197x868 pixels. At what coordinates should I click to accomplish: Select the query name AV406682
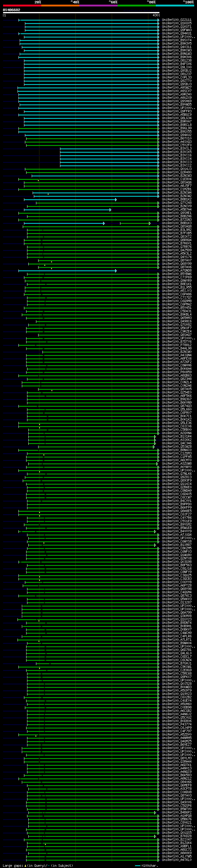coord(11,10)
